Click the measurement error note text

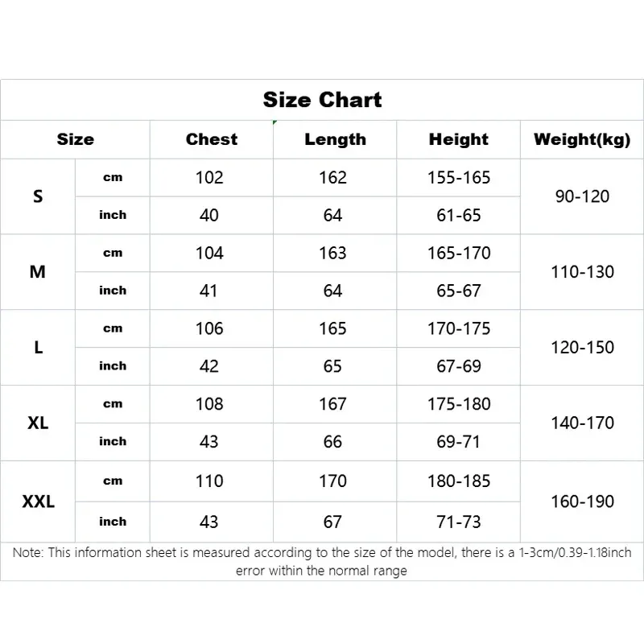[322, 562]
